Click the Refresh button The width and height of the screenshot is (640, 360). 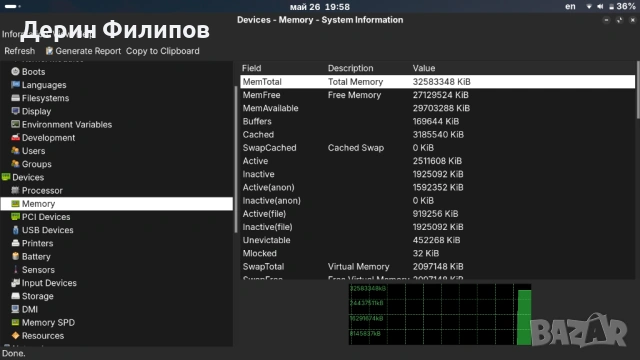point(20,51)
